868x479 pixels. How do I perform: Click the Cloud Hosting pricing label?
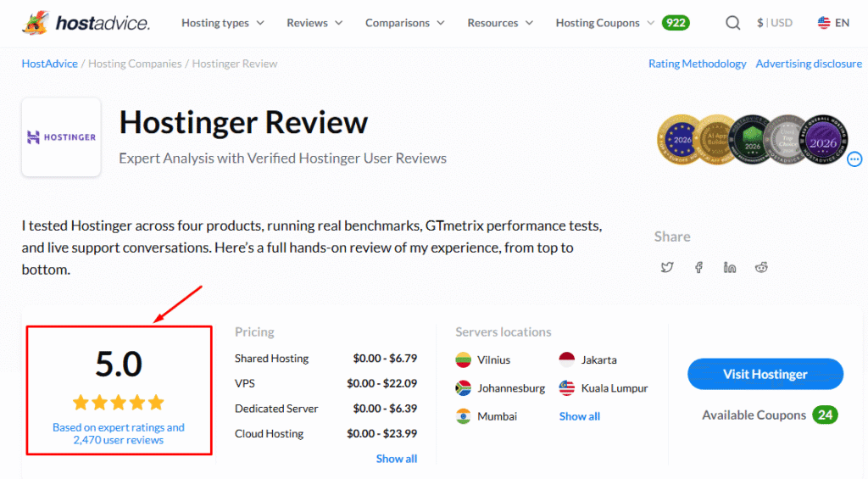pyautogui.click(x=269, y=433)
